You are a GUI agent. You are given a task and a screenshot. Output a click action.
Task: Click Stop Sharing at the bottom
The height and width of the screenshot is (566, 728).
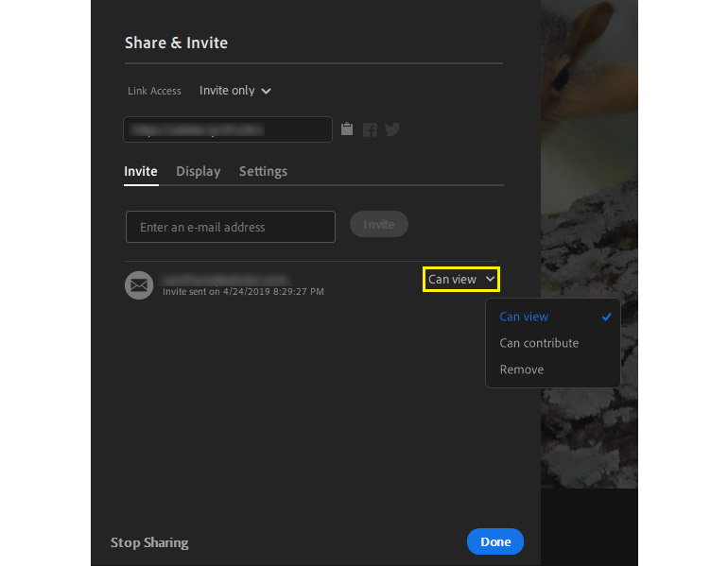pos(149,542)
